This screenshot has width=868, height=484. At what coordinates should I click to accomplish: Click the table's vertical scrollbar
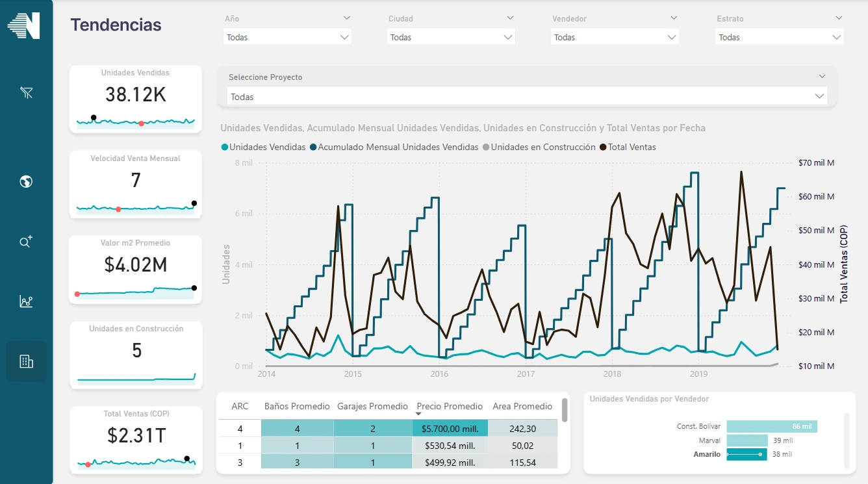565,411
